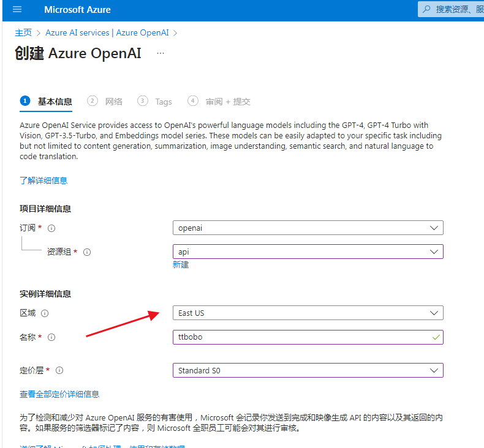
Task: Click the 实例详细信息 section heading
Action: pyautogui.click(x=45, y=294)
